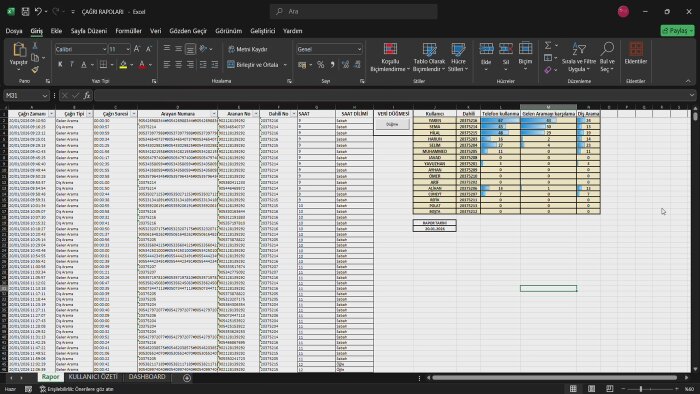The image size is (700, 394).
Task: Open Hücre Stilleri cell styles
Action: click(x=458, y=57)
